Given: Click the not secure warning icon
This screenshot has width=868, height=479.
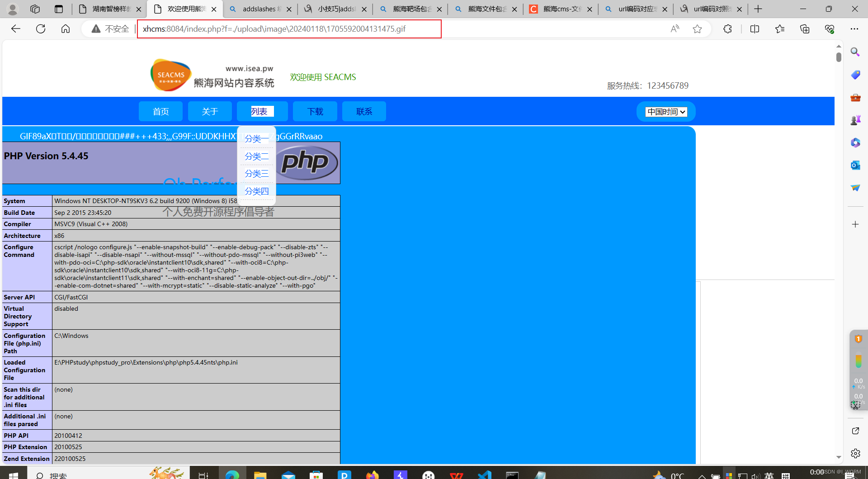Looking at the screenshot, I should (x=96, y=29).
